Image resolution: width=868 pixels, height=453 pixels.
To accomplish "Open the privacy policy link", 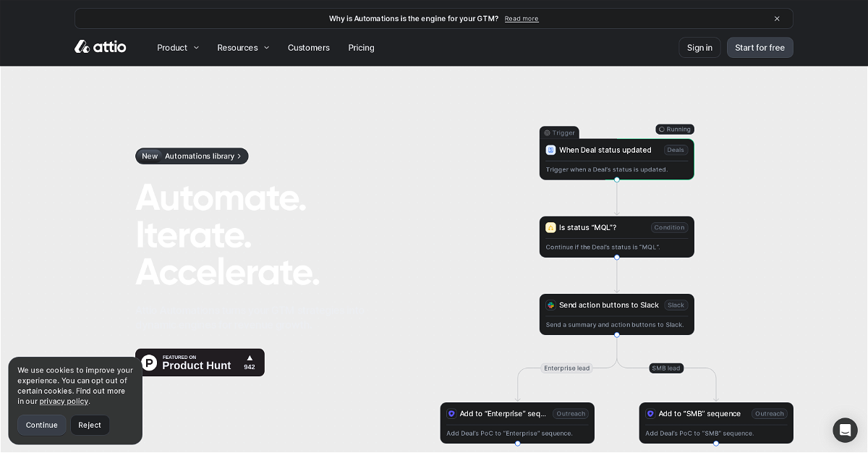I will pos(64,401).
